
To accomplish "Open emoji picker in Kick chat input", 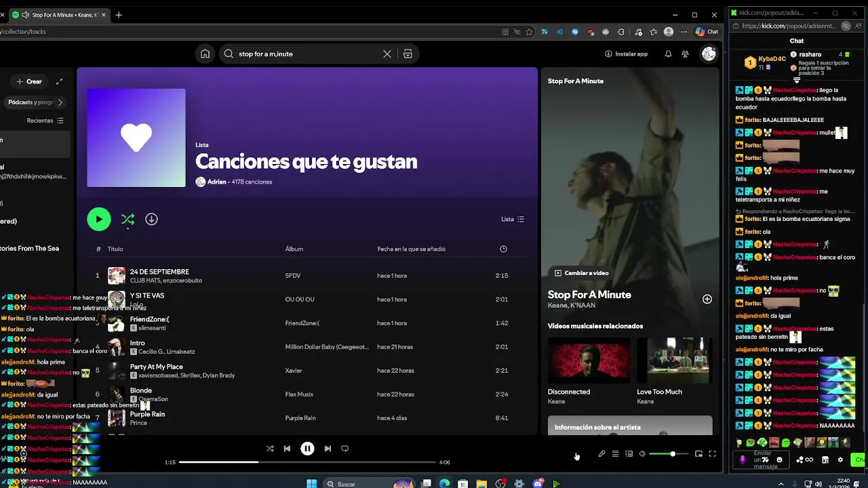I will 779,460.
